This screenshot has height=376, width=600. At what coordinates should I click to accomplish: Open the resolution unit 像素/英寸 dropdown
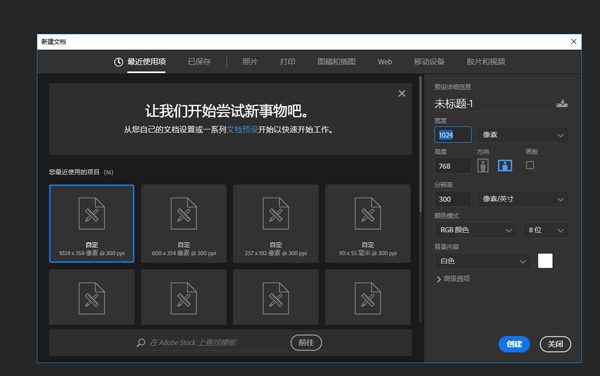[x=523, y=199]
